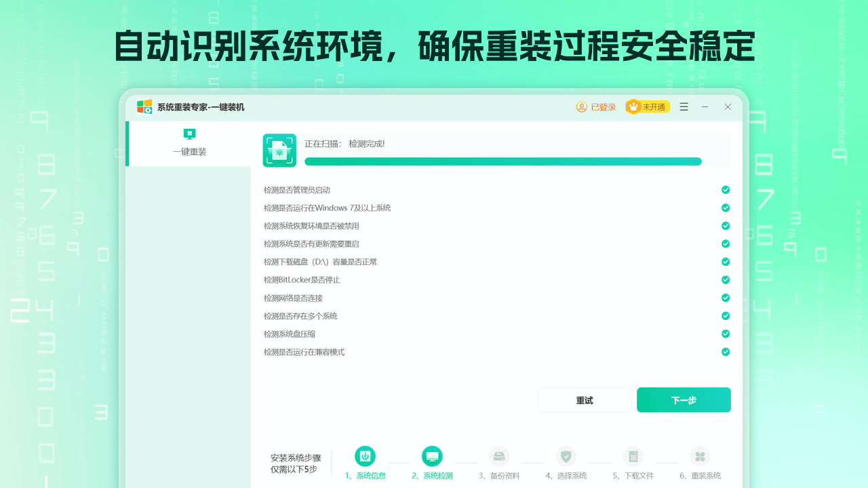Select the 系统检测 step icon
Viewport: 868px width, 488px height.
432,456
